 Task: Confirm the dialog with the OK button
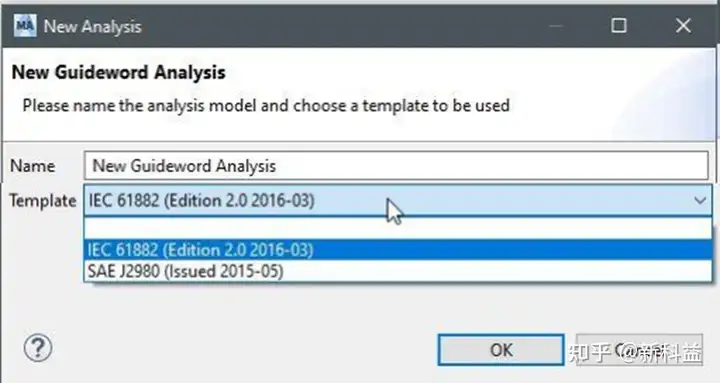(x=501, y=350)
